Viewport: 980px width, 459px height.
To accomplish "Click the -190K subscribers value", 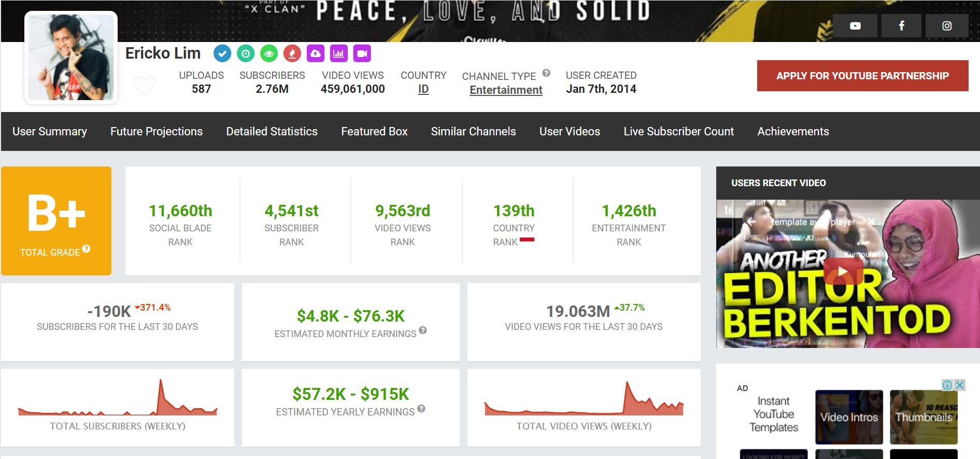I will pyautogui.click(x=109, y=311).
